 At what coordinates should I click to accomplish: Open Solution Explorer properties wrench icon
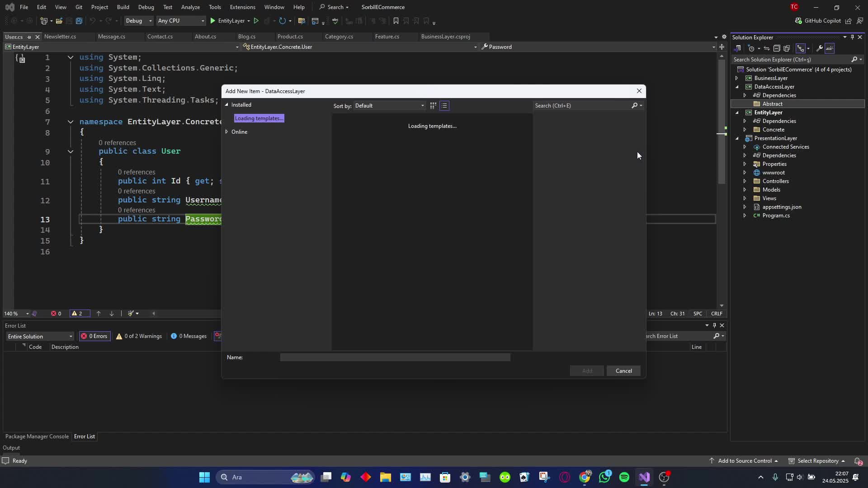pos(819,48)
